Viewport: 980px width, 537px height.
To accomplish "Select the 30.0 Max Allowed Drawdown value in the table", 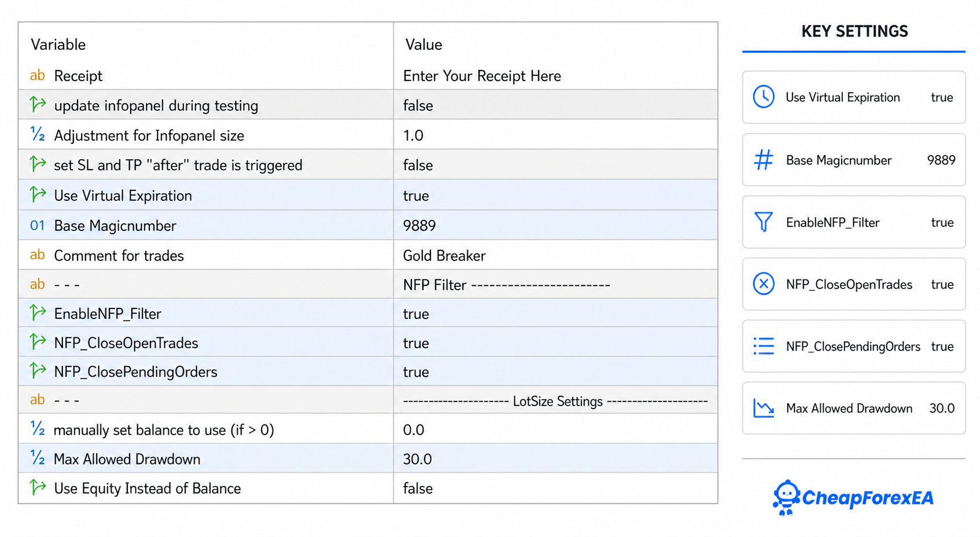I will [x=417, y=459].
